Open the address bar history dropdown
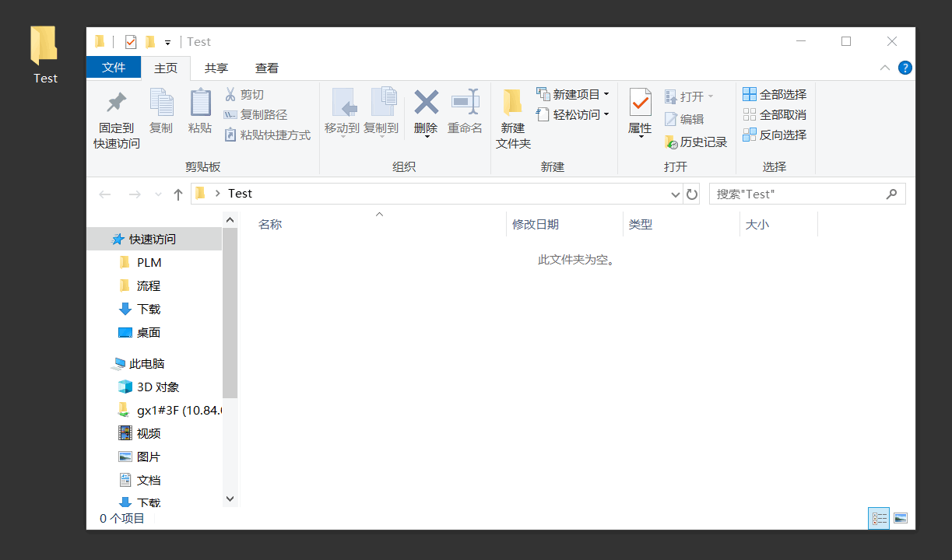Screen dimensions: 952x560 [676, 194]
